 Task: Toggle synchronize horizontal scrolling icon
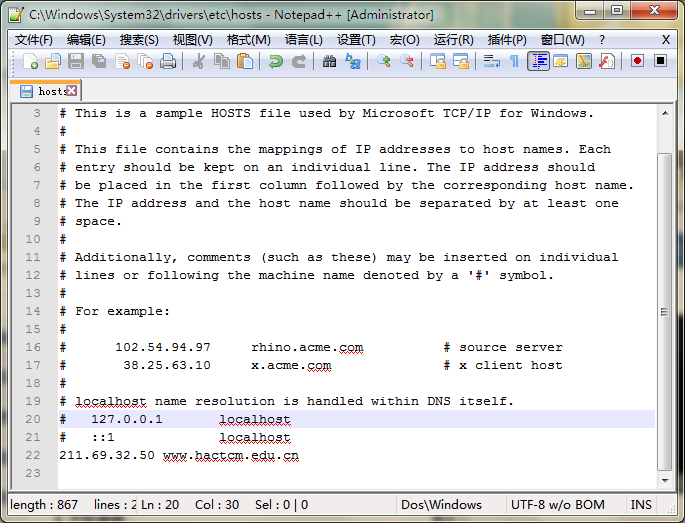pos(461,62)
